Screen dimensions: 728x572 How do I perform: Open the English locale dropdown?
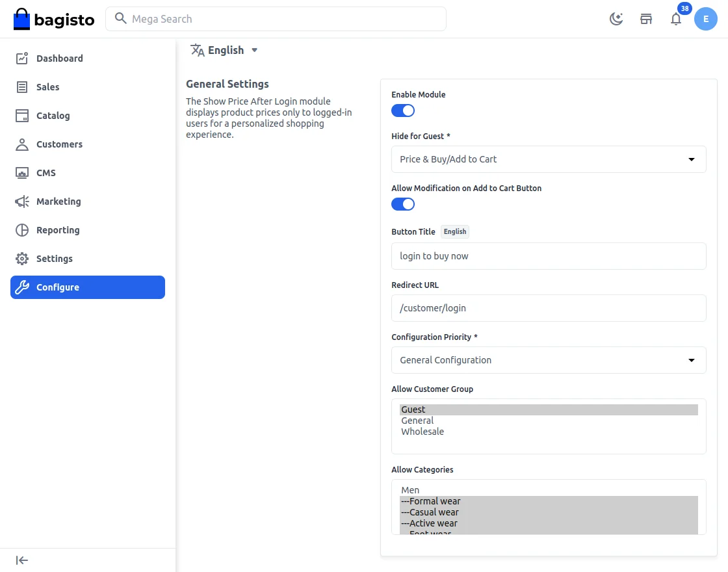point(224,50)
